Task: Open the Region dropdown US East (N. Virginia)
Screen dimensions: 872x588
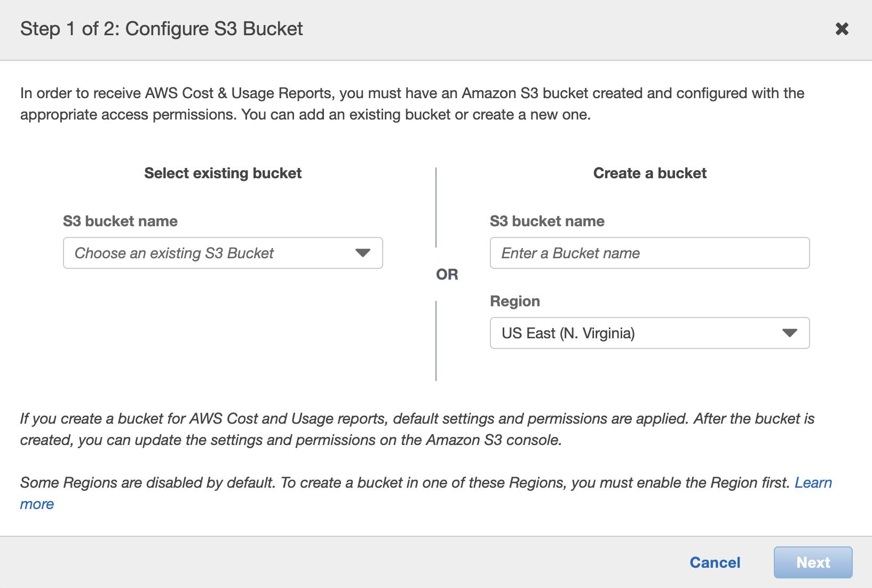Action: coord(650,333)
